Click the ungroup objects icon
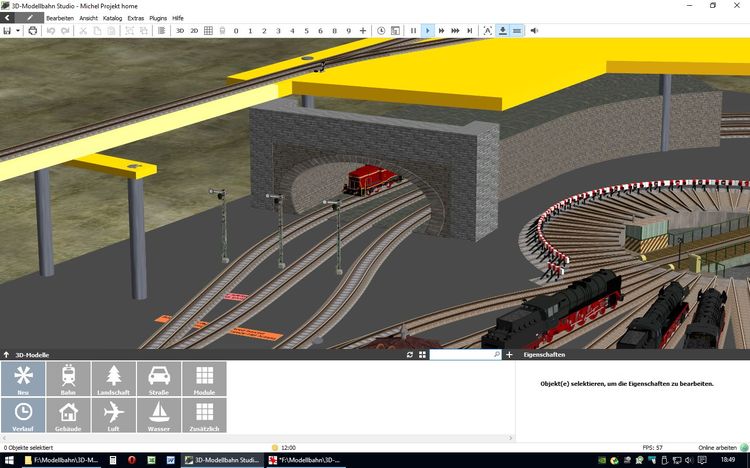 coord(143,31)
